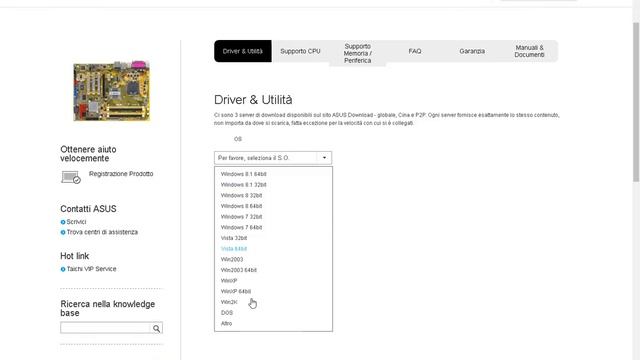Pick Windows 7 32bit option
Viewport: 640px width, 360px height.
241,216
